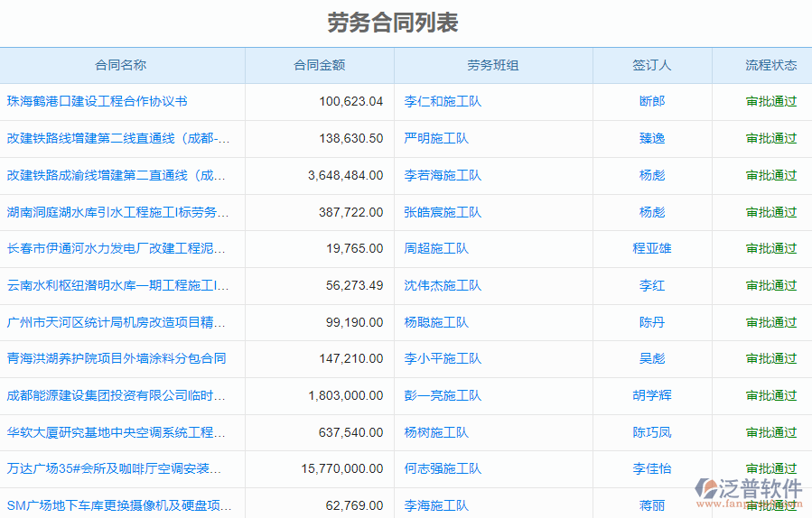Select team 杨聪施工队
Screen dimensions: 812x518
click(x=436, y=322)
